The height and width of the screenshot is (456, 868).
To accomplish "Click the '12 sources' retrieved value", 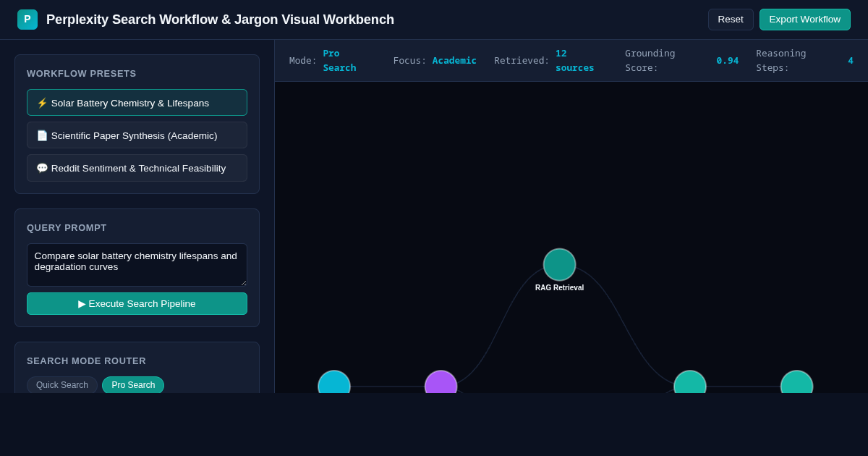I will 574,60.
